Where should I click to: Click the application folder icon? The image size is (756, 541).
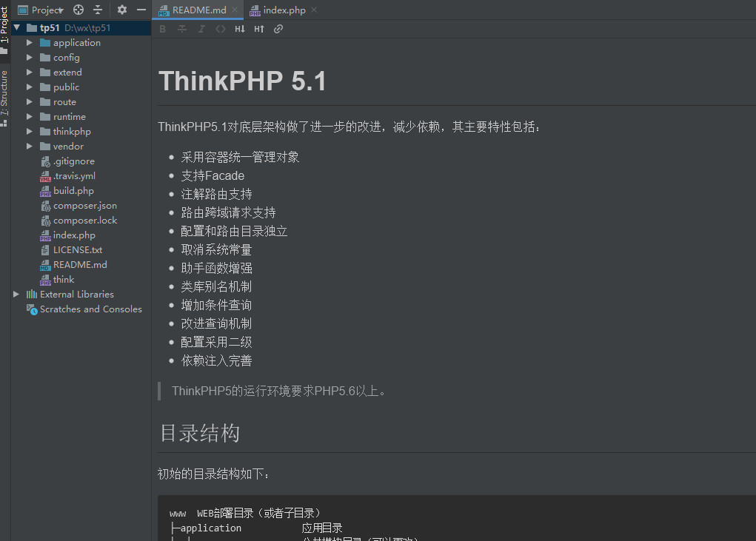pos(45,42)
